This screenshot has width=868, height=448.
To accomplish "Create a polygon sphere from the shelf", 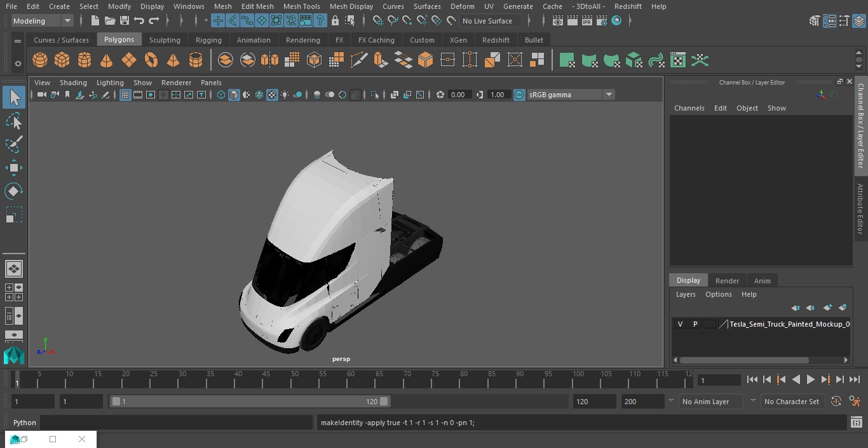I will tap(40, 60).
